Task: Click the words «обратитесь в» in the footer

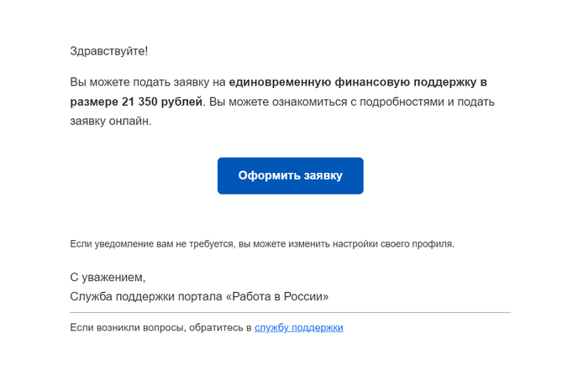Action: pos(220,328)
